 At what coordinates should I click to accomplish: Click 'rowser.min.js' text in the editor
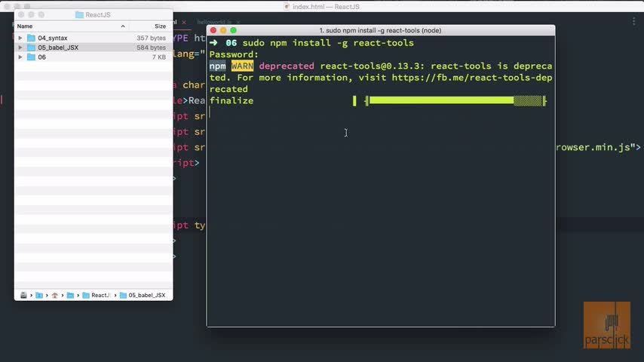point(593,148)
